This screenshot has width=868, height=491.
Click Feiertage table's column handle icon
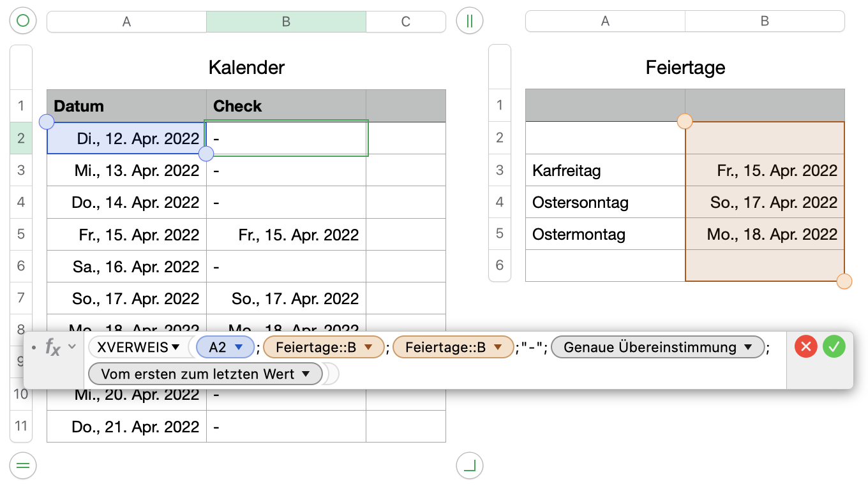pos(470,21)
